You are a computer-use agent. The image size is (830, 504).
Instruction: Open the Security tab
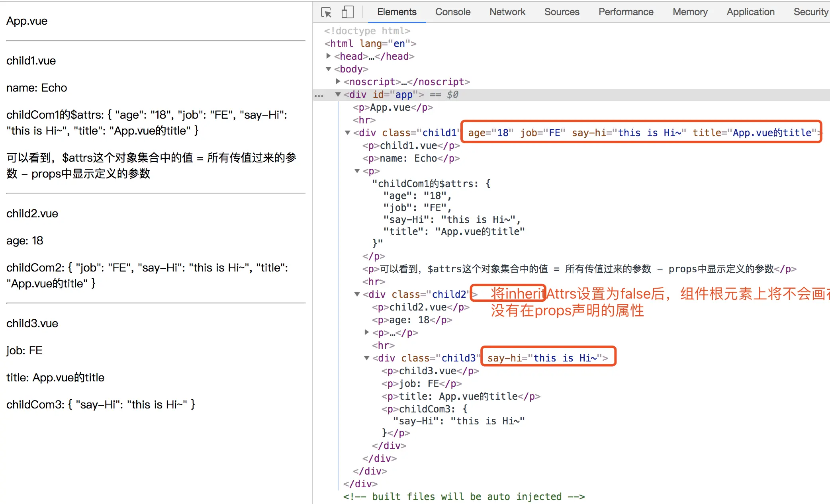tap(810, 12)
